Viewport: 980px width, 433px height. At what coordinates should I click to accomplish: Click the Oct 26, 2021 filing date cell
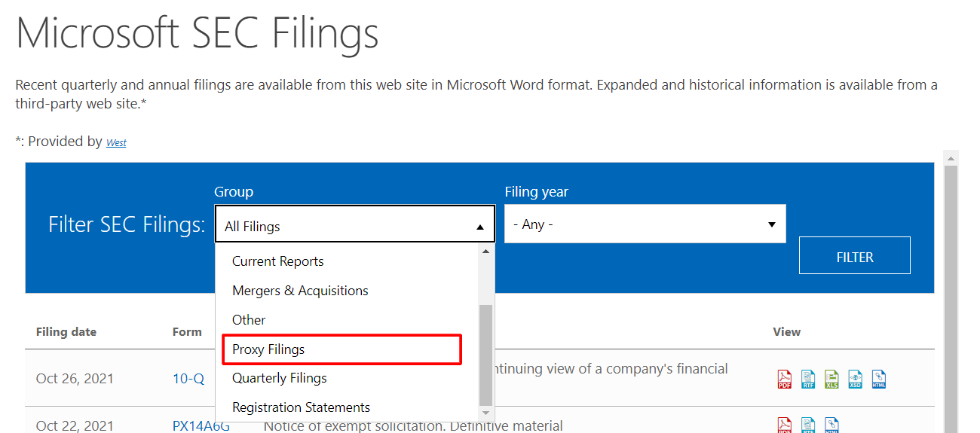click(x=75, y=379)
